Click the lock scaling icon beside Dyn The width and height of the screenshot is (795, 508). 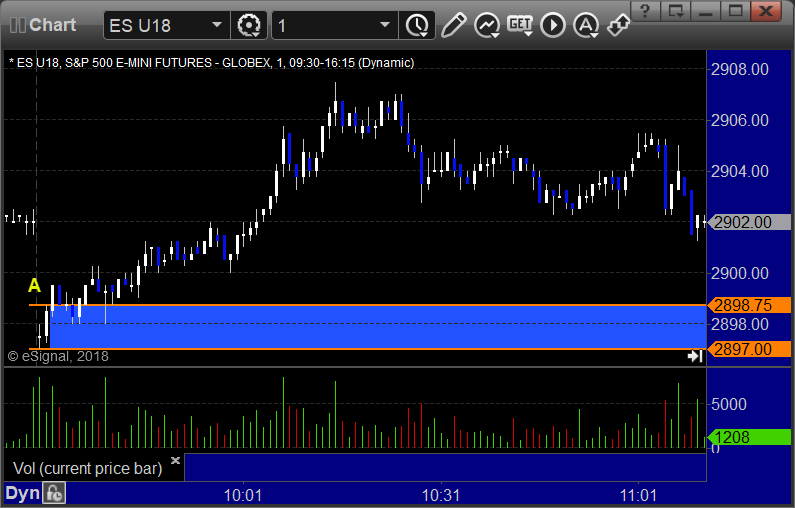coord(54,493)
